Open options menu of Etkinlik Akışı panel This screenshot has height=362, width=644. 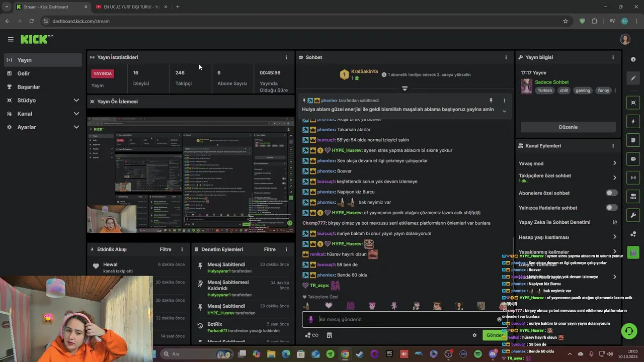182,249
